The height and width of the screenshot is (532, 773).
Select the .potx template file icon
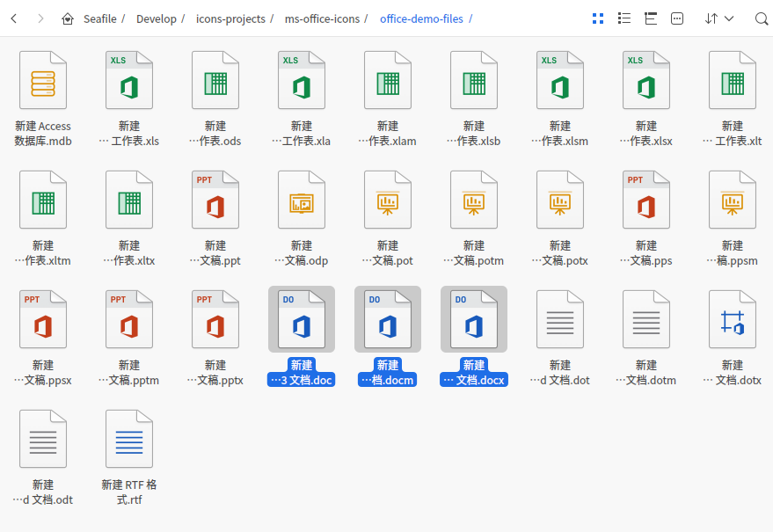560,200
